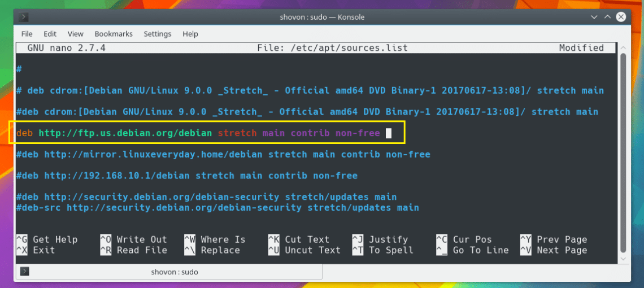Viewport: 644px width, 288px height.
Task: Click the 'Modified' status text
Action: coord(581,48)
